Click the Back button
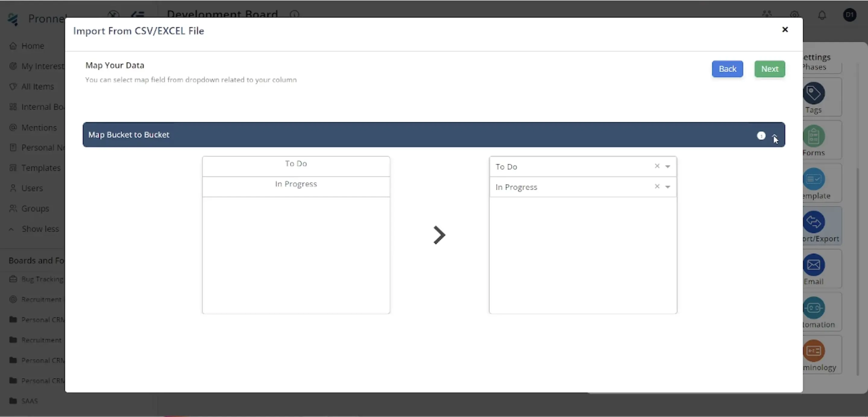The width and height of the screenshot is (868, 417). (727, 69)
